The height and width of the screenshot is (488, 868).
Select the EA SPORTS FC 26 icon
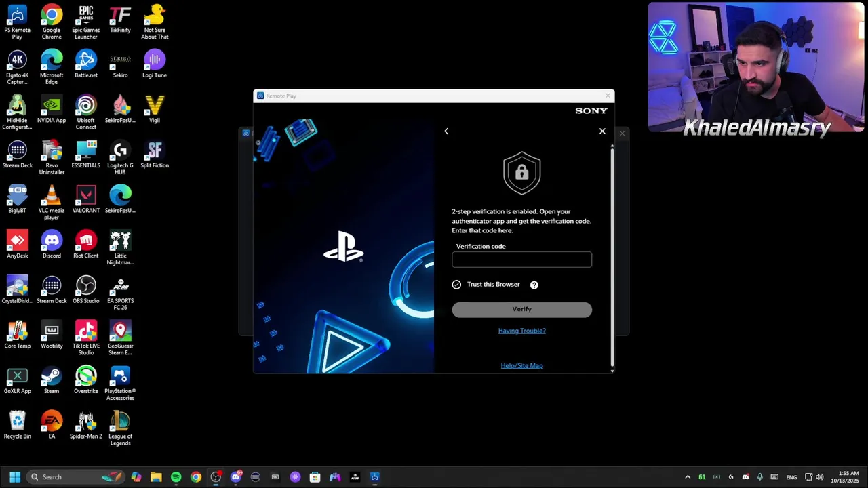(120, 293)
